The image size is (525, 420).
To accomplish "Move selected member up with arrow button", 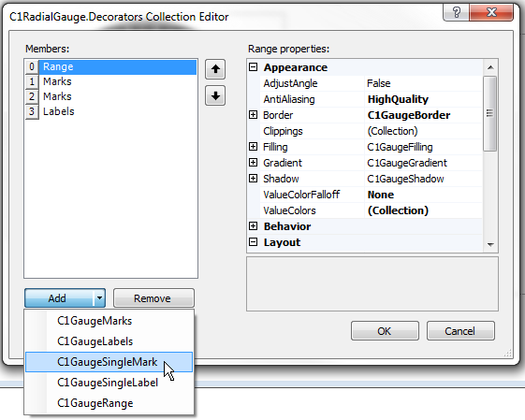I will pos(215,69).
